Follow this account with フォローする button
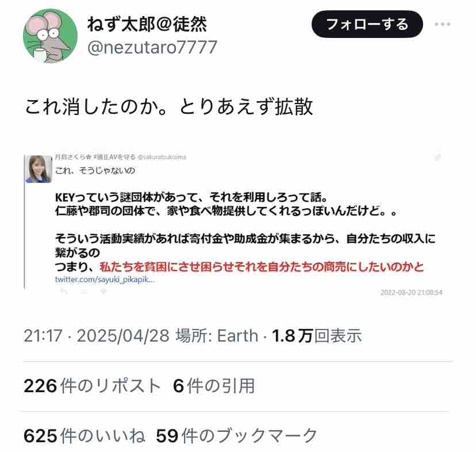 pyautogui.click(x=367, y=24)
